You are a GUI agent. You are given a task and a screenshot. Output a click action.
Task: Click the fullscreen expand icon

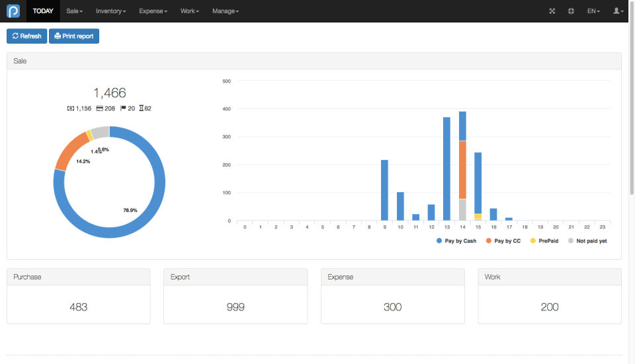tap(552, 11)
